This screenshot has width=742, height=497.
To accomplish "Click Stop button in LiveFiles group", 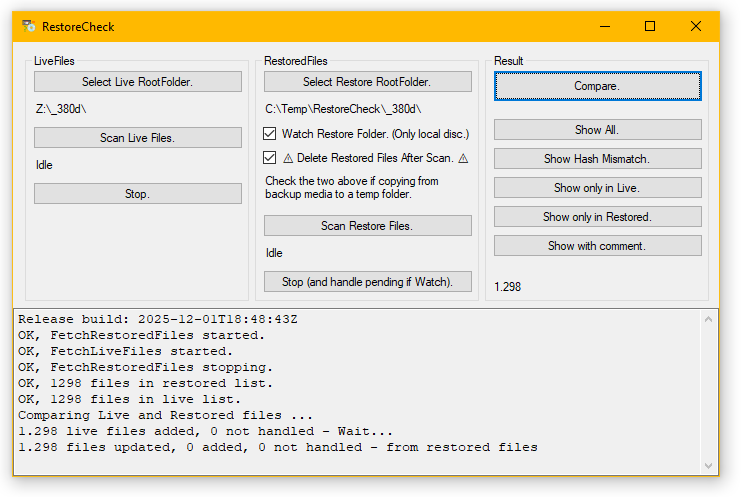I will [138, 194].
